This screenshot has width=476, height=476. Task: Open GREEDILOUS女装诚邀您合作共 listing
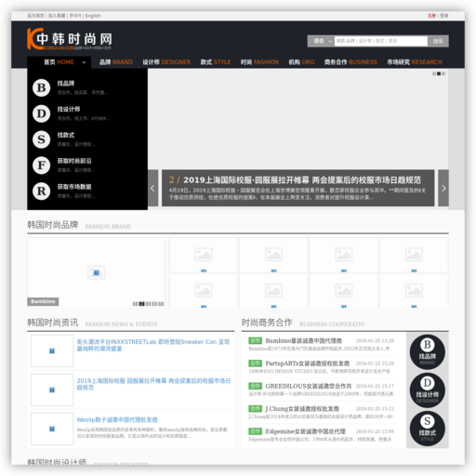coord(309,386)
